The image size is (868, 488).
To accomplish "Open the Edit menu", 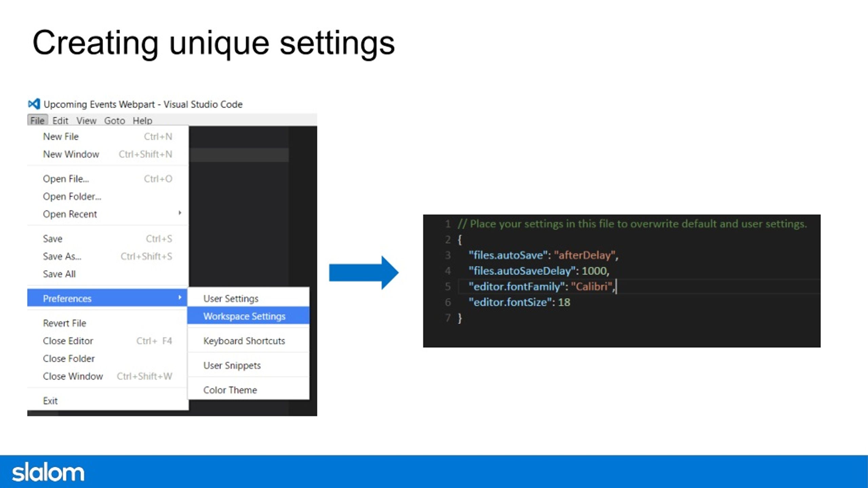I will (x=60, y=120).
